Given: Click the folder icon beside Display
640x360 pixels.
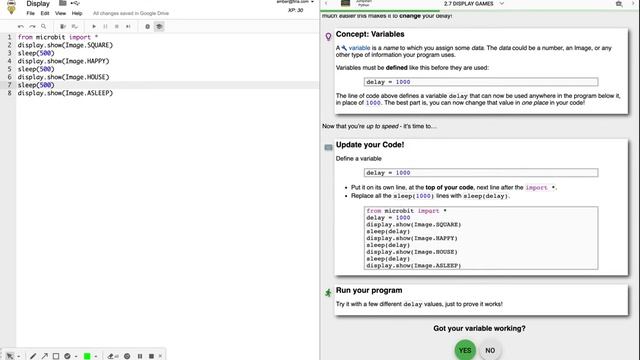Looking at the screenshot, I should click(x=62, y=3).
